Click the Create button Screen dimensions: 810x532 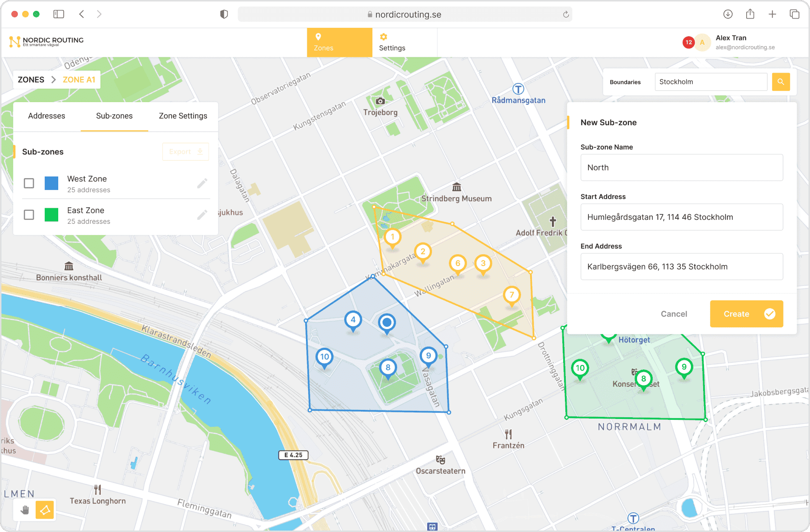(x=747, y=314)
